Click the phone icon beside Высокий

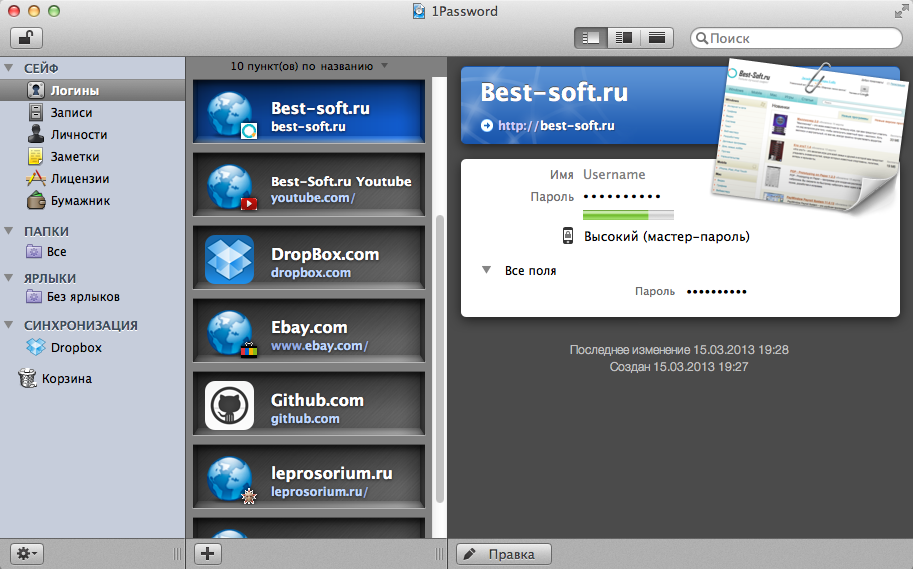pos(568,236)
